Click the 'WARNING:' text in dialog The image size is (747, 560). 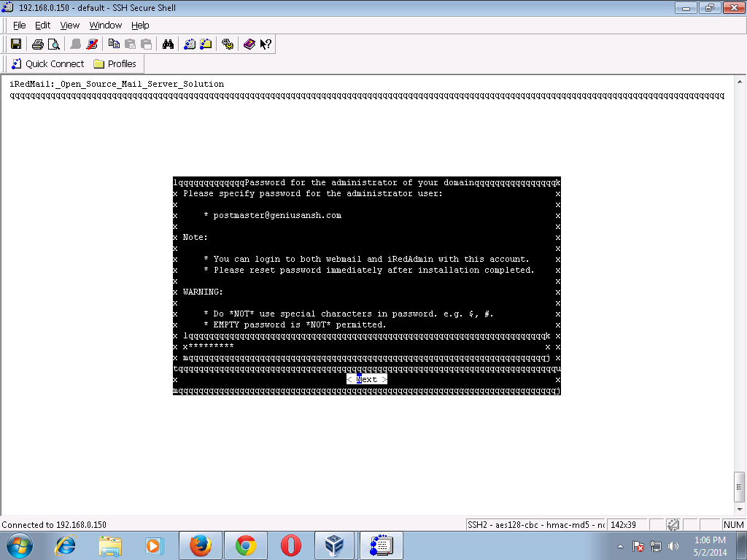point(203,292)
